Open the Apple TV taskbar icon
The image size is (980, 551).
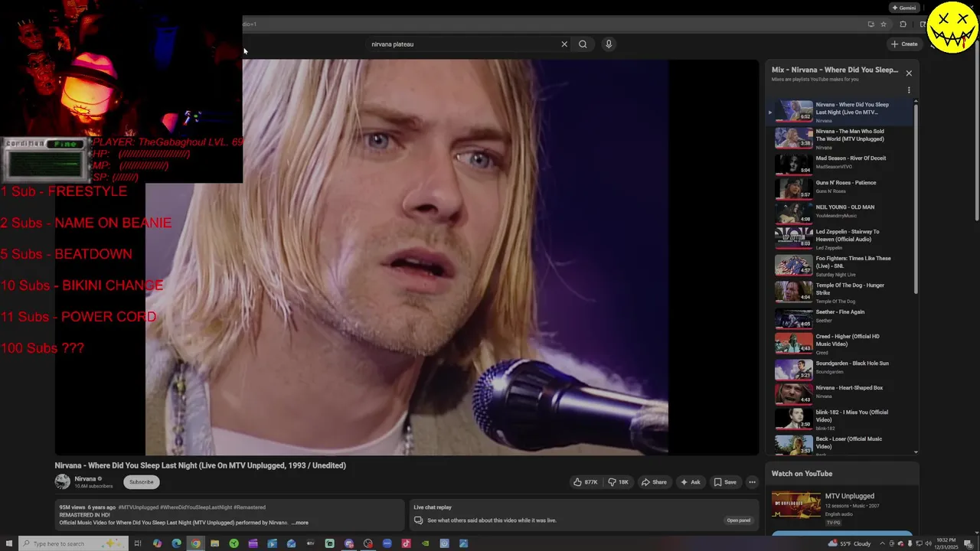(x=310, y=543)
